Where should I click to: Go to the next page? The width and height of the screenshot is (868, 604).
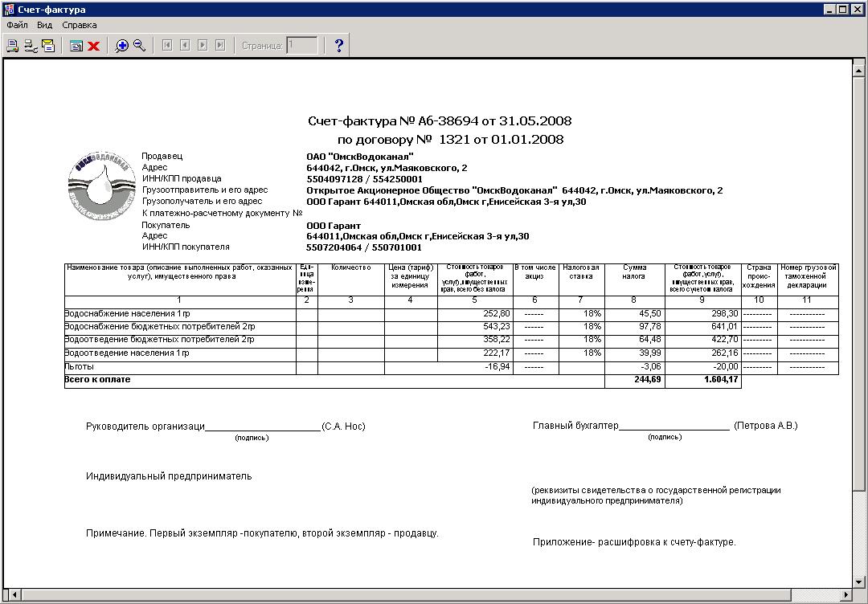[203, 46]
